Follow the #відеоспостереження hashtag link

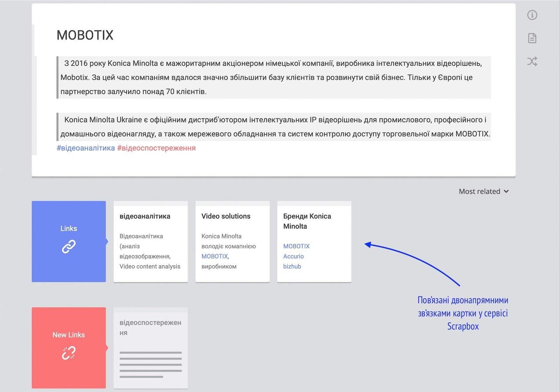pyautogui.click(x=156, y=148)
